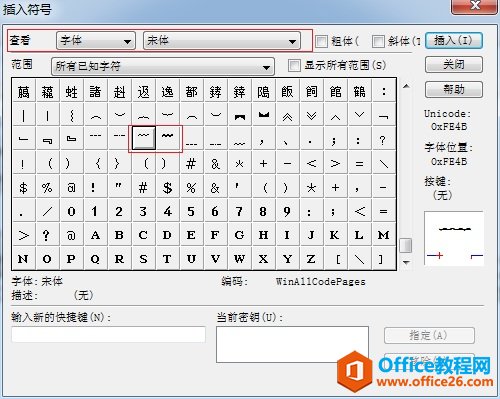Select the fullwidth letter G cell
500x399 pixels.
240,234
